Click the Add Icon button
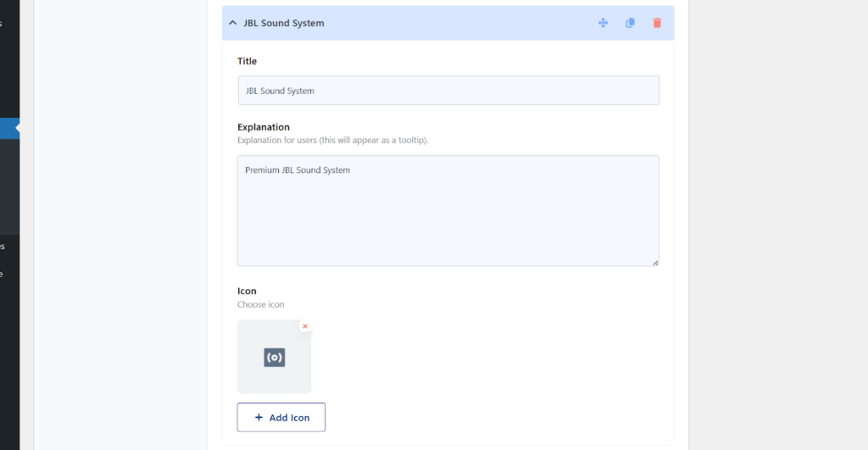868x450 pixels. point(281,417)
